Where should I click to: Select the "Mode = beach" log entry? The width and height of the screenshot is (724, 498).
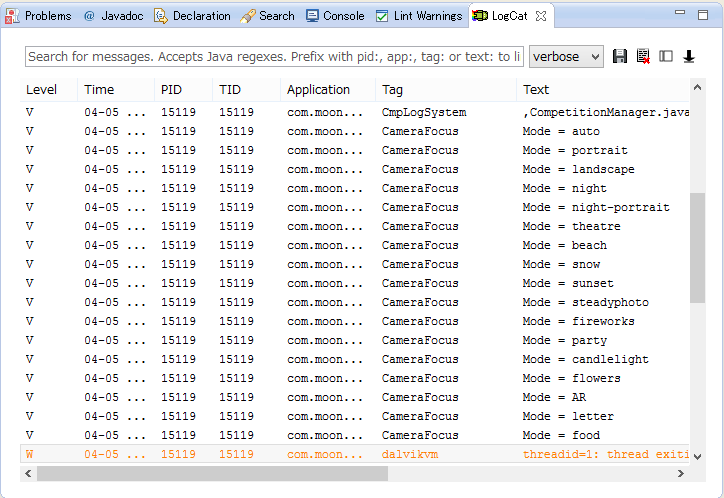[x=355, y=245]
